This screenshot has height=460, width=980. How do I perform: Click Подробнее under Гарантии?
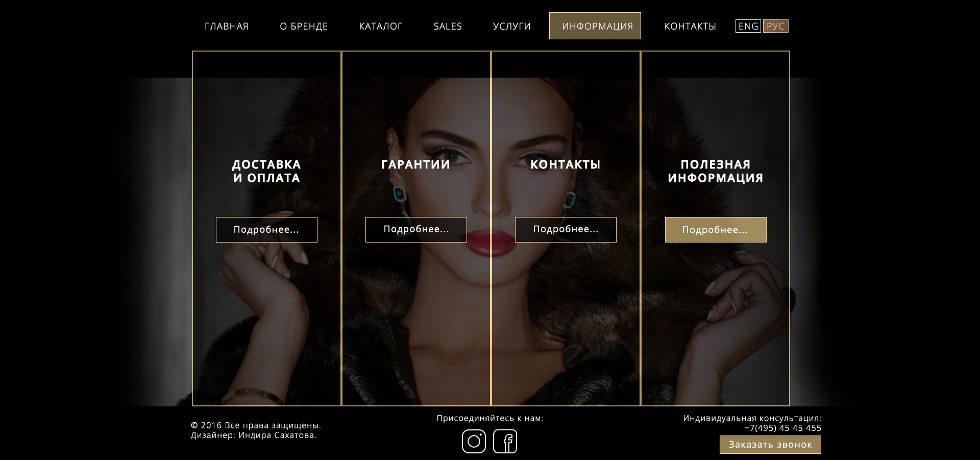click(416, 230)
